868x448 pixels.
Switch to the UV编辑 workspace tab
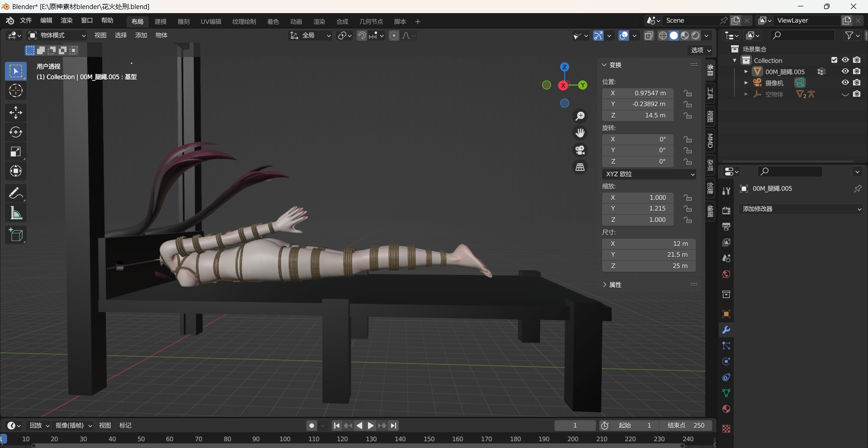(x=211, y=21)
